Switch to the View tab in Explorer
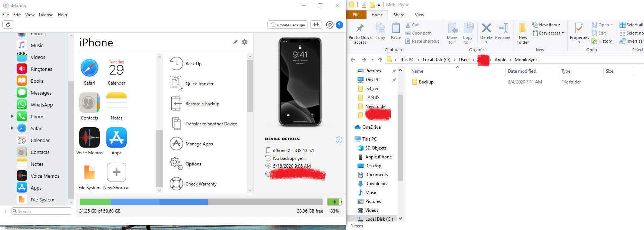 point(419,15)
